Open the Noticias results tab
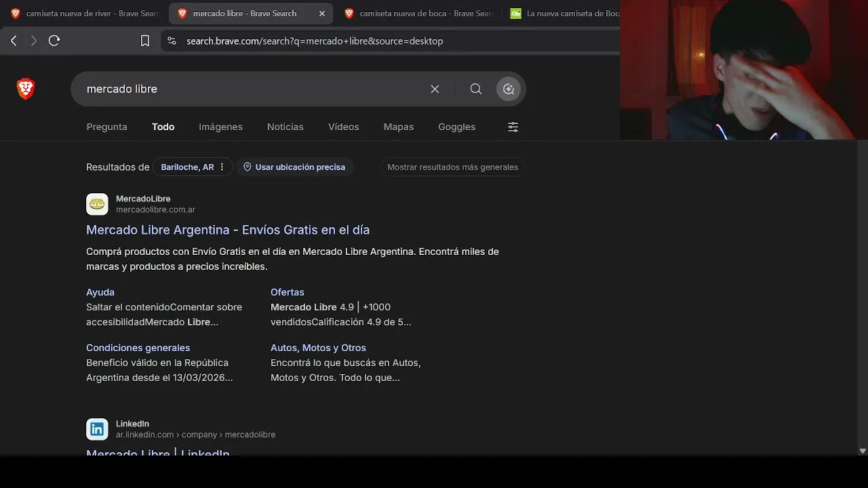 (x=285, y=127)
